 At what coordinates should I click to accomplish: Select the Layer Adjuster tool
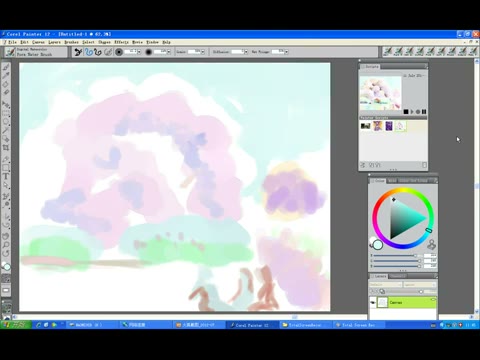point(6,105)
